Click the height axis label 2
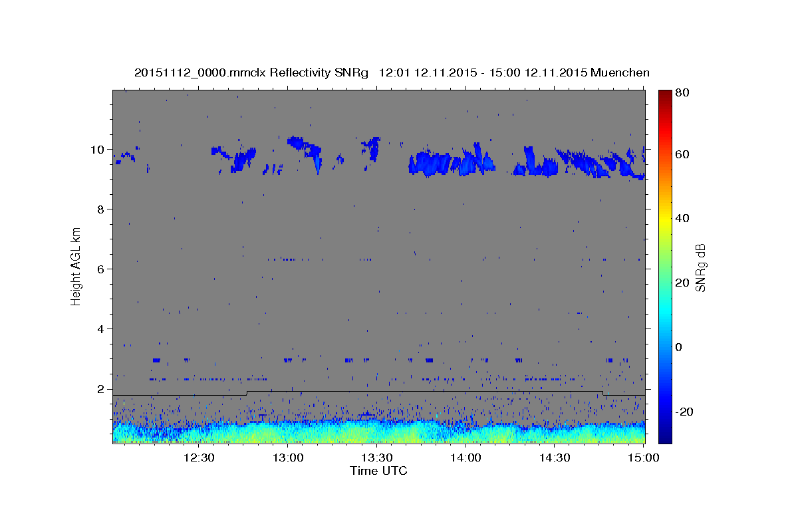 pyautogui.click(x=101, y=389)
